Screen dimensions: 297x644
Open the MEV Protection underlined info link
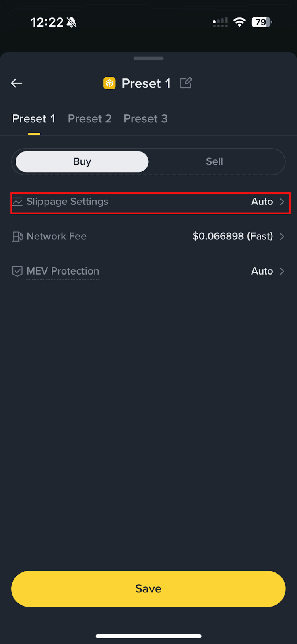coord(62,271)
